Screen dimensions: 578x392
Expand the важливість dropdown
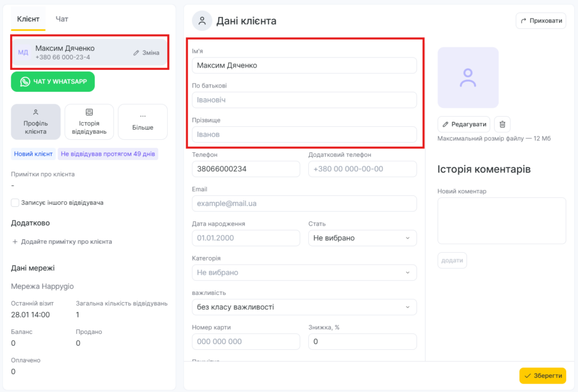pyautogui.click(x=304, y=307)
